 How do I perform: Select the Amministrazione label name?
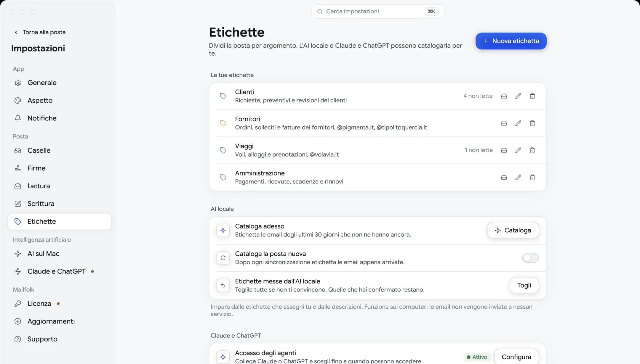(260, 173)
